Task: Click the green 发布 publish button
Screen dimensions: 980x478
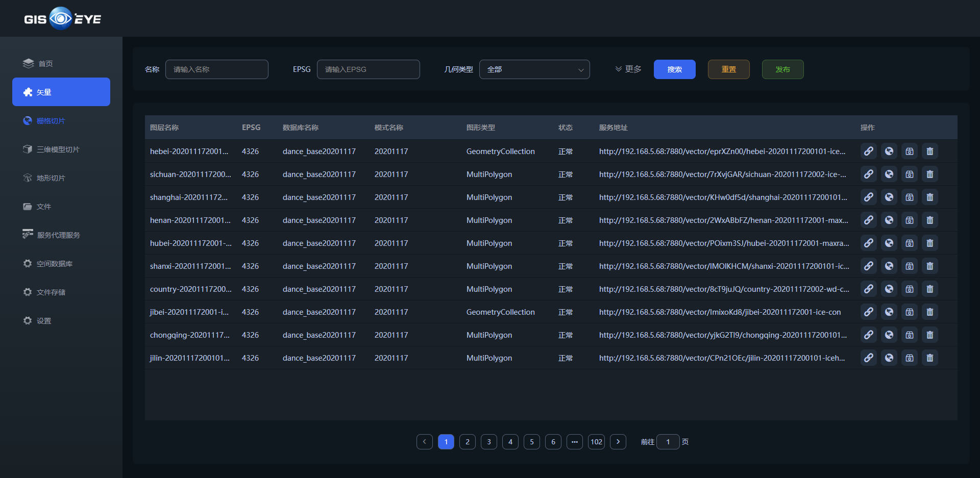Action: 782,69
